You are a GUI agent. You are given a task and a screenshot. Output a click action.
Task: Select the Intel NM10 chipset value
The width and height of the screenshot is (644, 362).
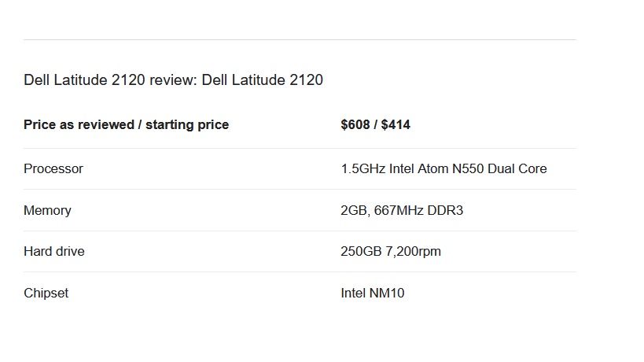(x=373, y=293)
